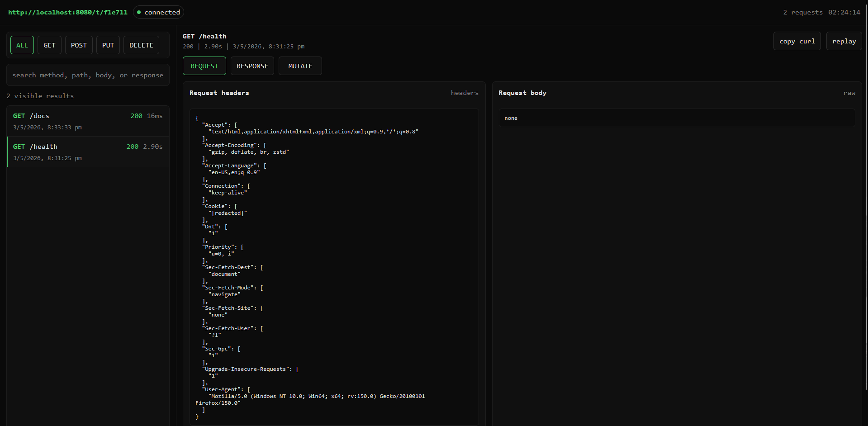868x426 pixels.
Task: Click the "[redacted]" Cookie value
Action: point(228,213)
